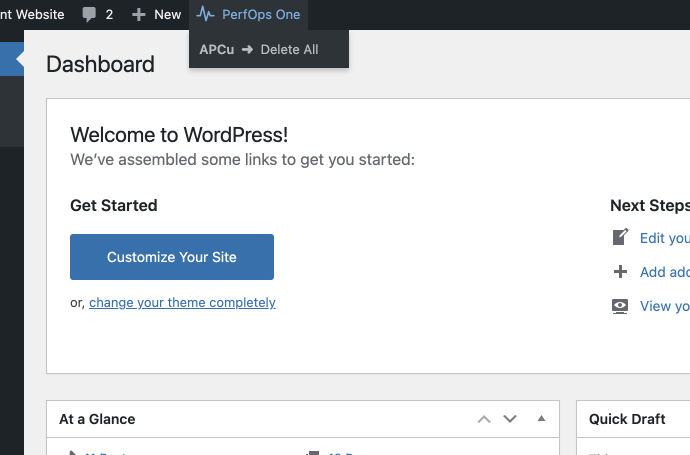
Task: Follow change your theme completely link
Action: click(182, 303)
